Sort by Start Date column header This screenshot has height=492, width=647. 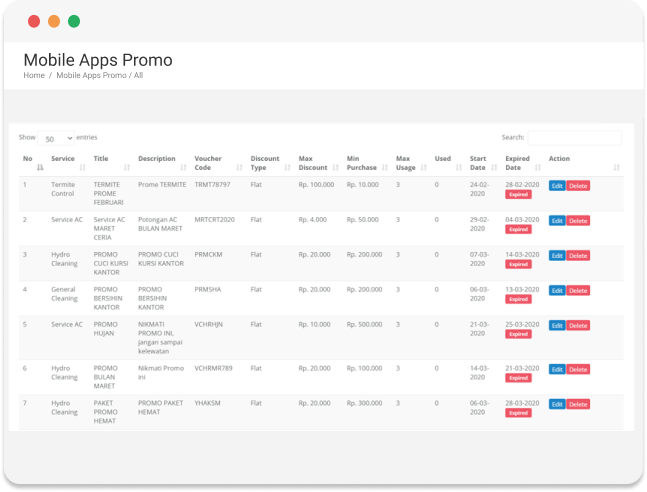[x=478, y=163]
